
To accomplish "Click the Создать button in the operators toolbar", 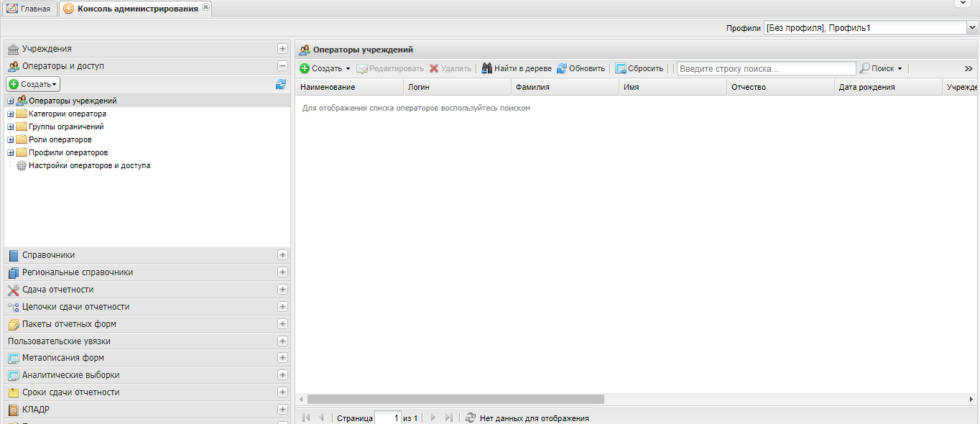I will pos(325,68).
